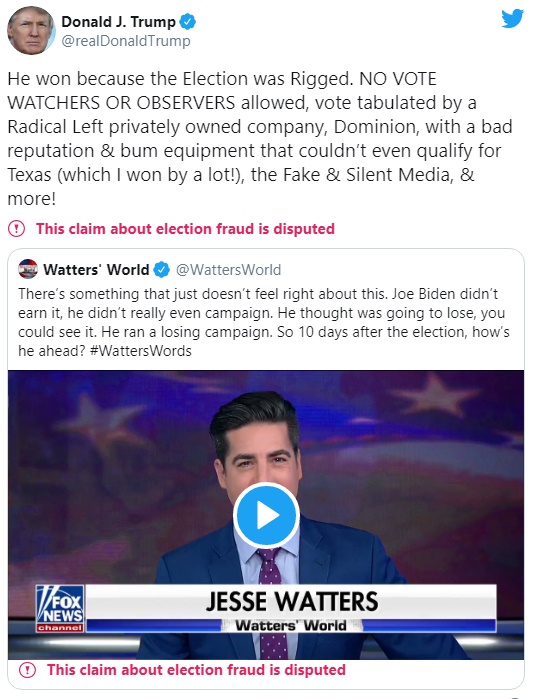Open Donald J. Trump's profile avatar
The height and width of the screenshot is (699, 535).
(x=31, y=31)
